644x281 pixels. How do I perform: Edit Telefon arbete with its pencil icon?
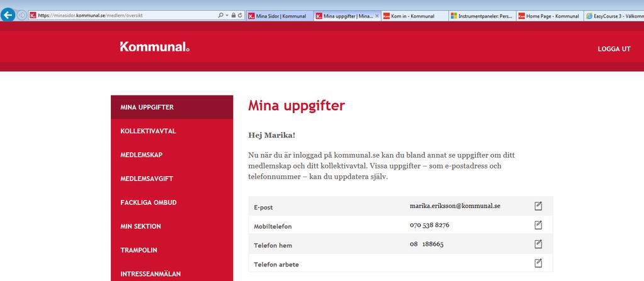(x=538, y=263)
